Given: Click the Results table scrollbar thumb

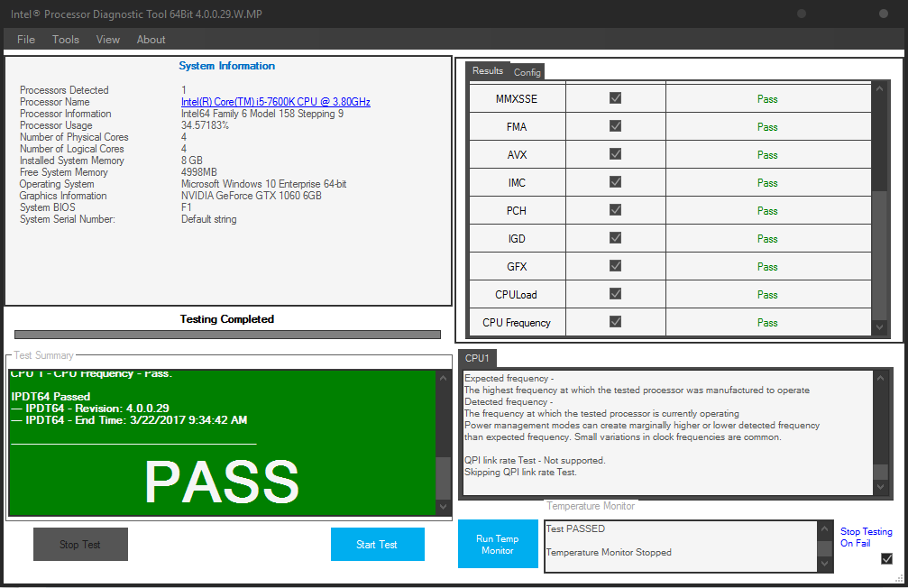Looking at the screenshot, I should point(880,255).
